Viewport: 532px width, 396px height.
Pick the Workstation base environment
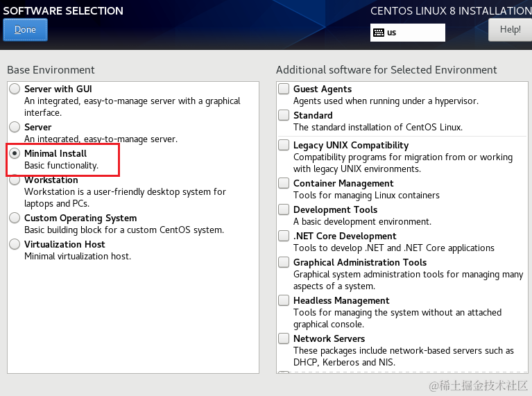(x=15, y=180)
